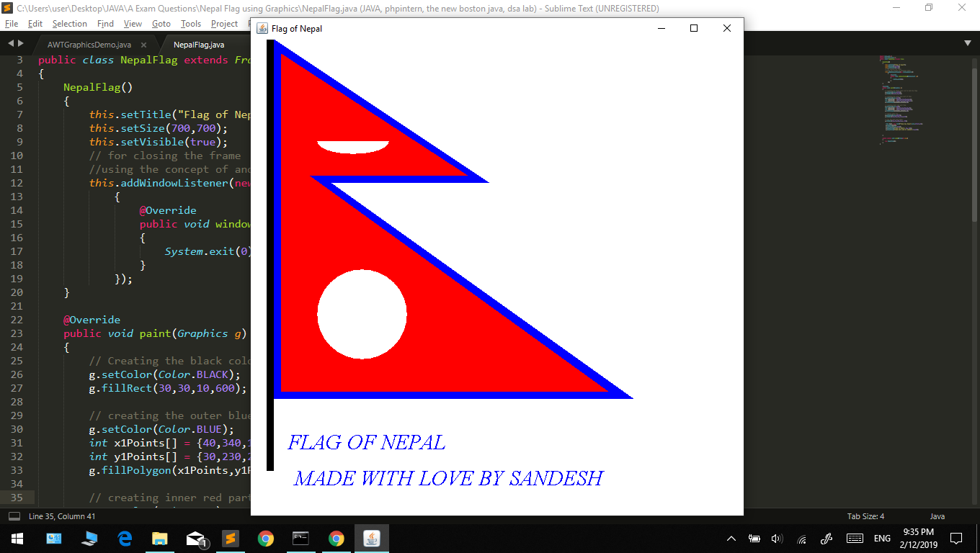Switch to the AWTGraphicsDemo.java tab
The width and height of the screenshot is (980, 553).
pyautogui.click(x=89, y=45)
